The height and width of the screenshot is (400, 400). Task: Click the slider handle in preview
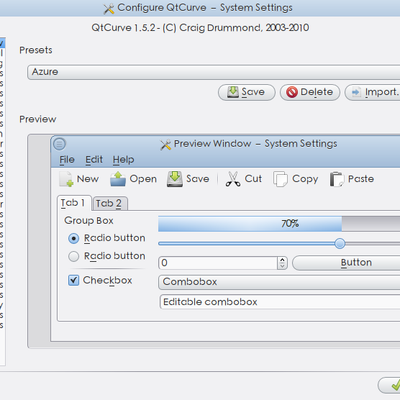[x=340, y=244]
